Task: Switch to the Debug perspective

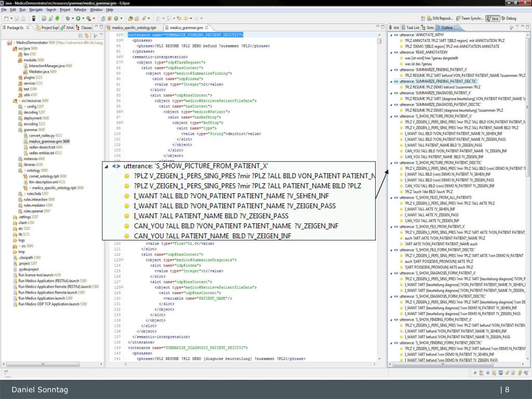Action: [509, 18]
